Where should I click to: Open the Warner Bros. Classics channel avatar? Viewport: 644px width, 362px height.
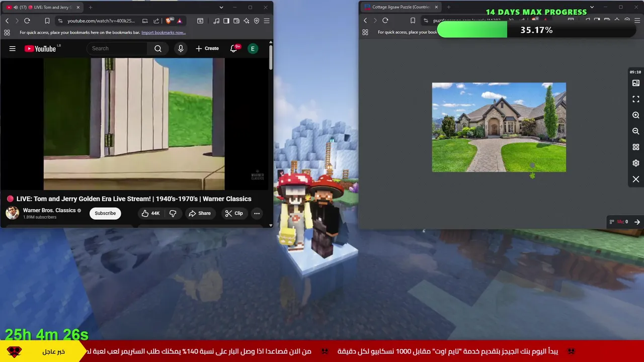point(12,213)
